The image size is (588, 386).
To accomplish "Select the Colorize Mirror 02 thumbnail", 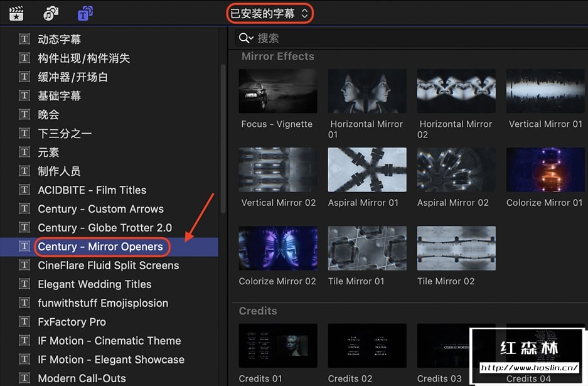I will [278, 248].
